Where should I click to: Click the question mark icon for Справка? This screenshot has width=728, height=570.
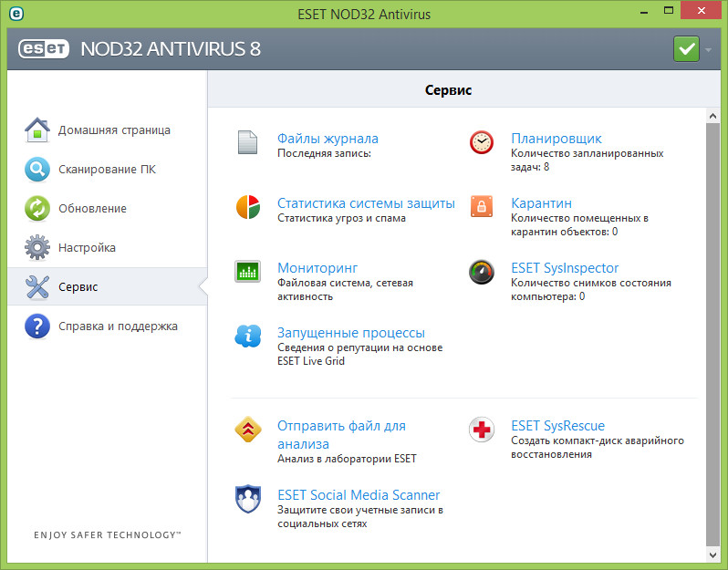37,326
